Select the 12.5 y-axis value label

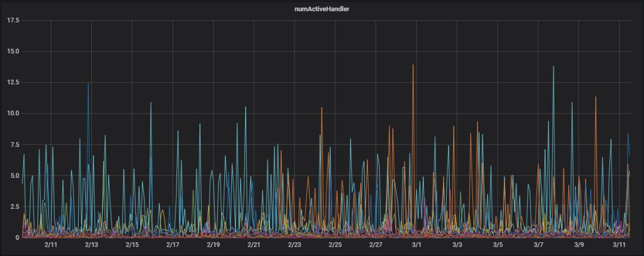click(x=14, y=82)
